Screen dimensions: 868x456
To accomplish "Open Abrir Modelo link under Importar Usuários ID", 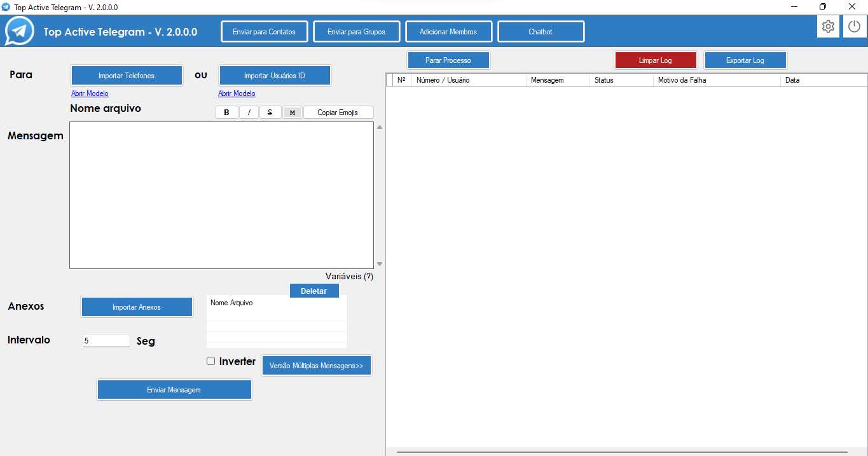I will pos(237,93).
